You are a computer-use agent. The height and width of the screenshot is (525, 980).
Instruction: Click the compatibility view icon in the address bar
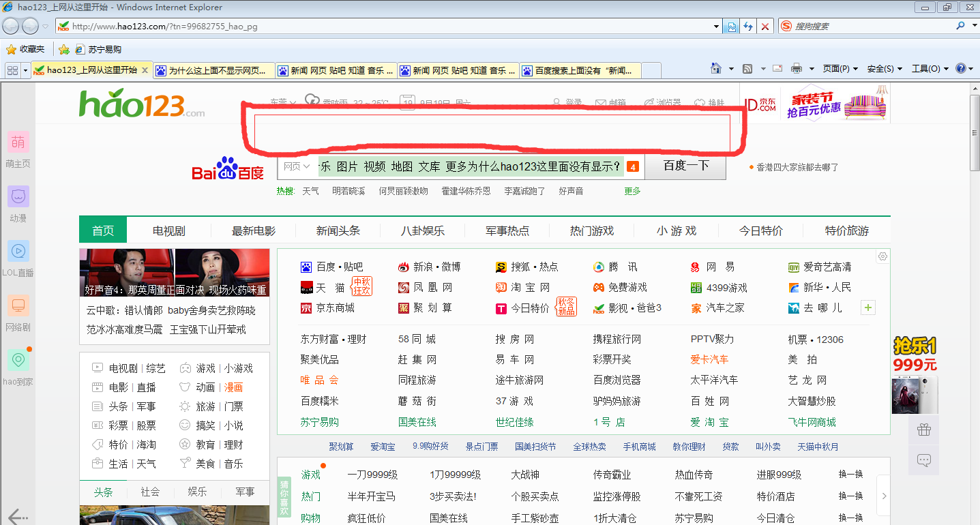732,27
